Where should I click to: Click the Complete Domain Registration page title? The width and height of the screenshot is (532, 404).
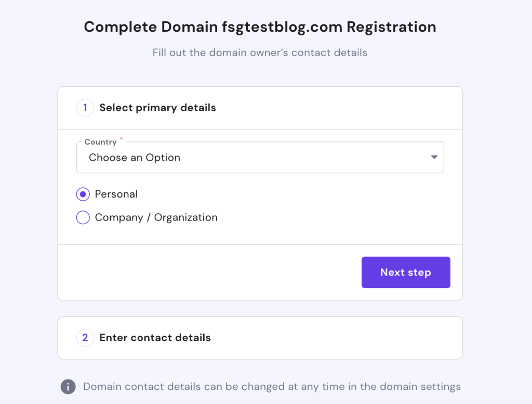tap(260, 27)
